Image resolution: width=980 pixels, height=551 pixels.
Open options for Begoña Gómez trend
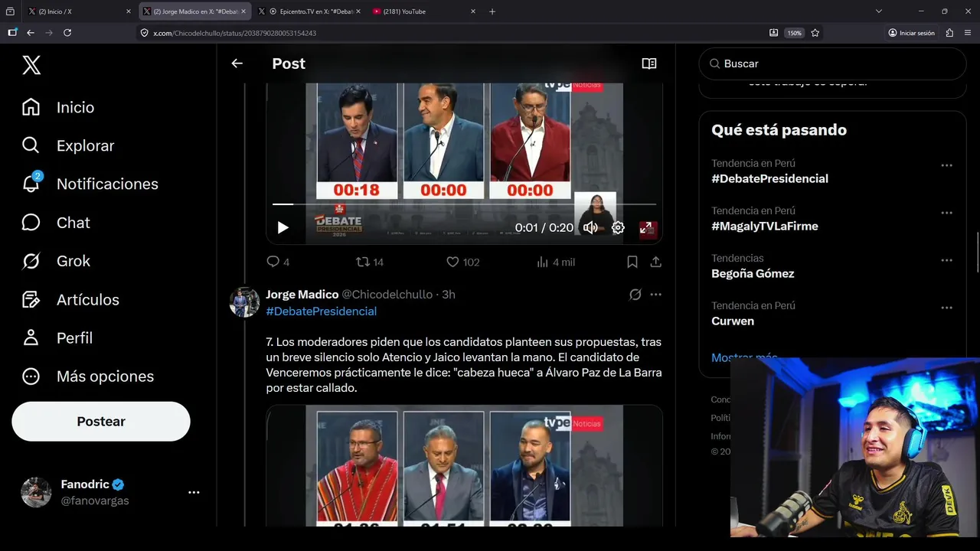pos(947,260)
